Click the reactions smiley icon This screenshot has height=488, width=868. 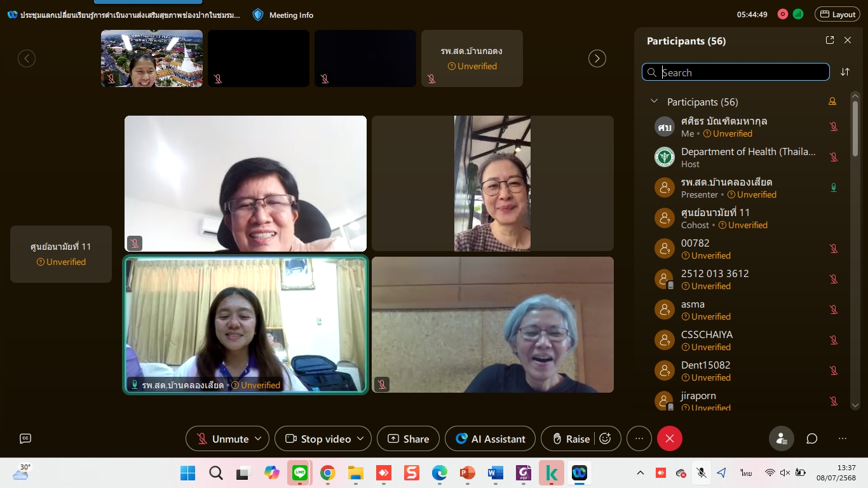605,438
